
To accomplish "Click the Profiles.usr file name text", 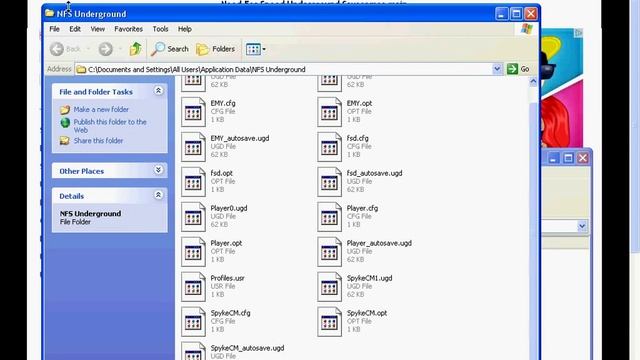I will pos(227,278).
